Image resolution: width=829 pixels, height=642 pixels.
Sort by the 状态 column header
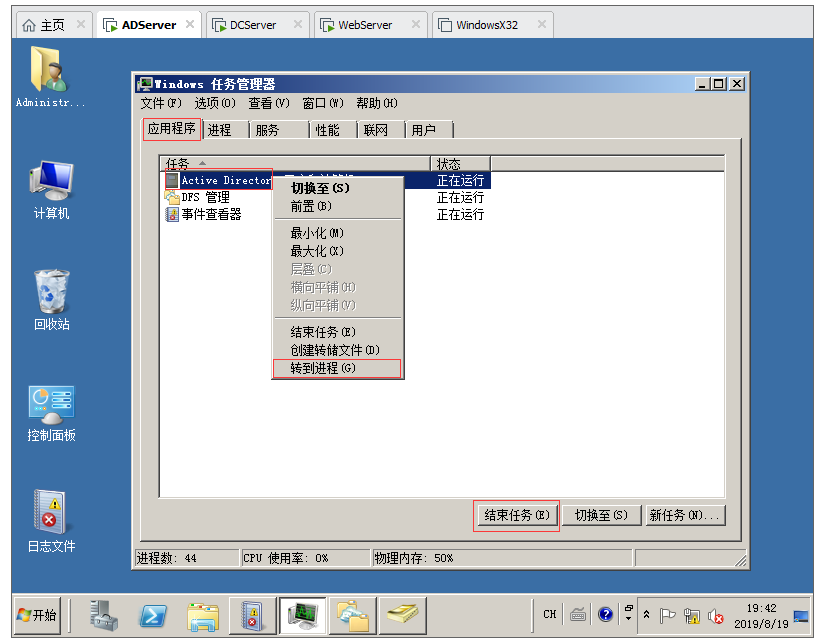coord(459,164)
